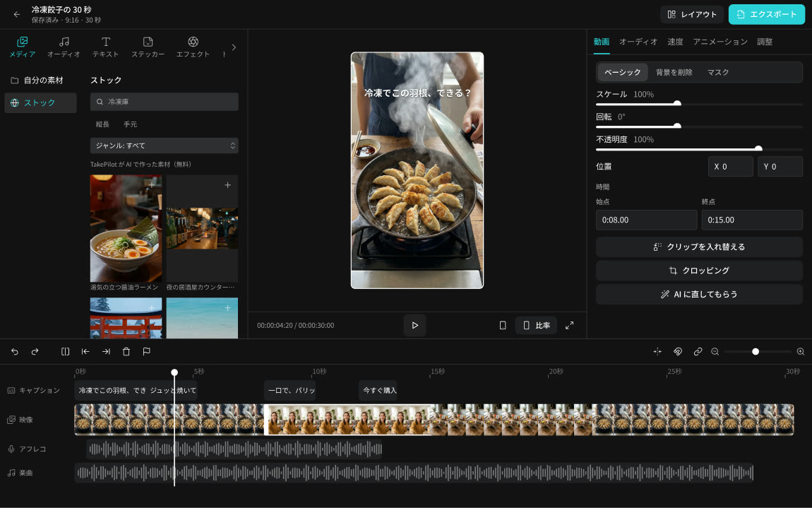The image size is (812, 508).
Task: Click the stock search field
Action: pyautogui.click(x=164, y=102)
